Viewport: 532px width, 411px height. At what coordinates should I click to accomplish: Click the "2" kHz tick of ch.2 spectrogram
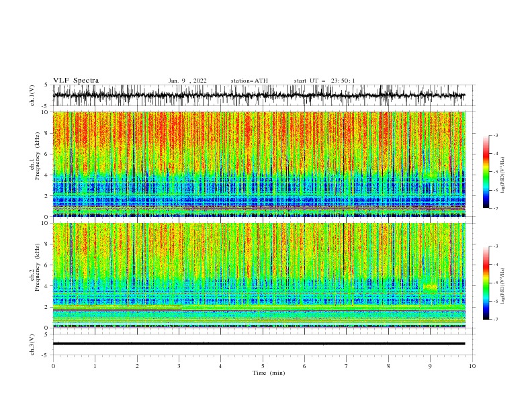coord(48,307)
